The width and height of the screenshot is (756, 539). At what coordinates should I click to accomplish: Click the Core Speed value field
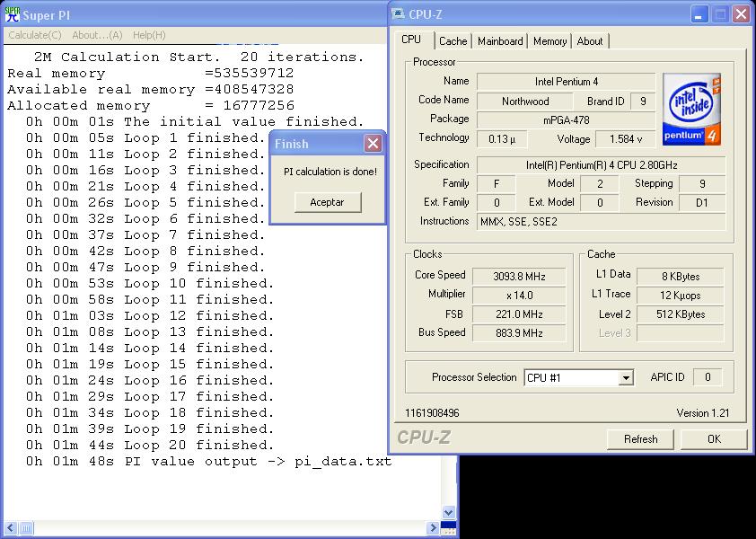coord(519,276)
